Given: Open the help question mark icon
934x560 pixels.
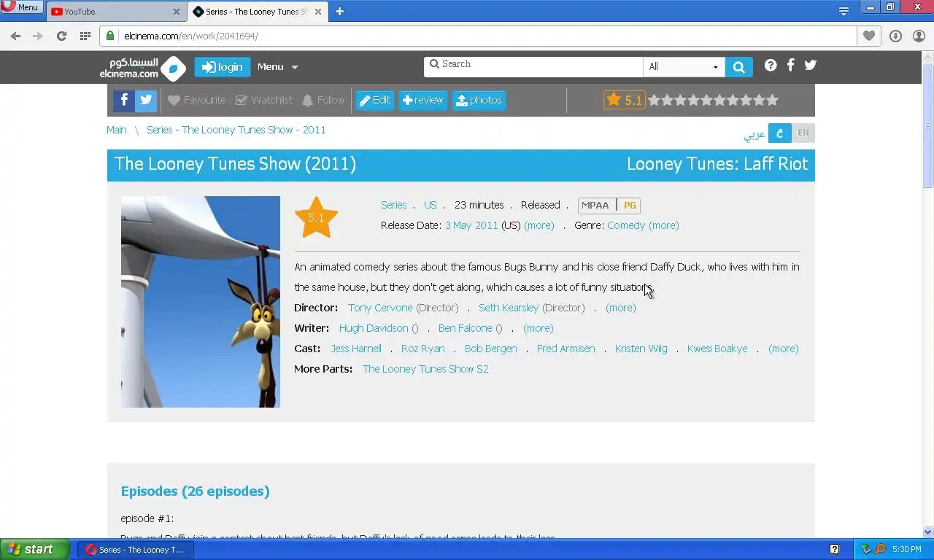Looking at the screenshot, I should click(x=771, y=65).
